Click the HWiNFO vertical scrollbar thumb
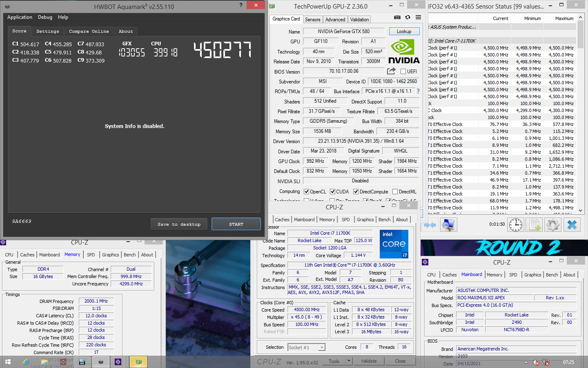This screenshot has width=588, height=368. [x=581, y=34]
